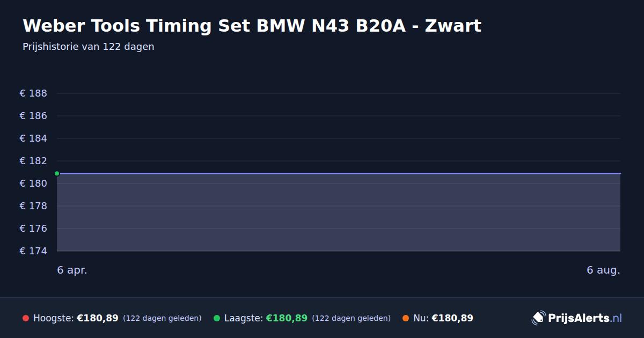Screen dimensions: 644x338
Task: Click the blue price line on the chart
Action: (x=339, y=173)
